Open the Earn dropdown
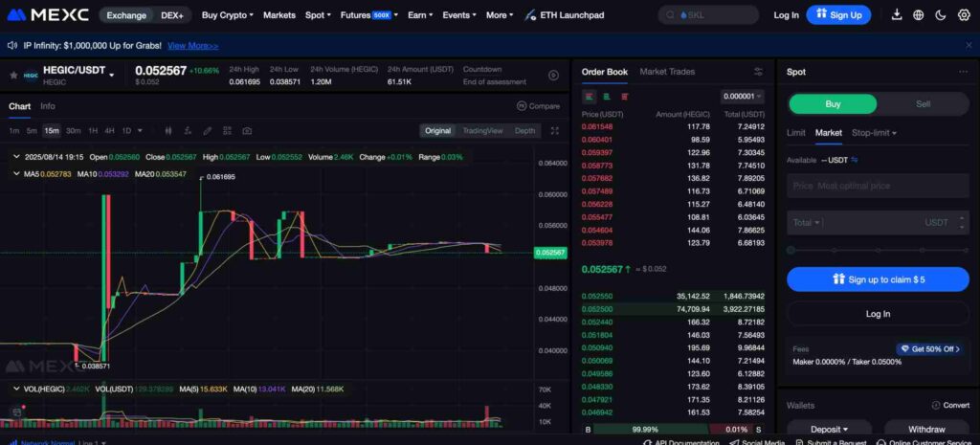 pyautogui.click(x=419, y=15)
